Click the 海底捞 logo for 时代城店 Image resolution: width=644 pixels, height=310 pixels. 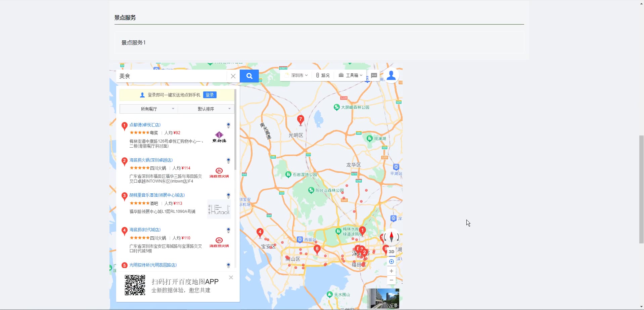click(x=219, y=243)
